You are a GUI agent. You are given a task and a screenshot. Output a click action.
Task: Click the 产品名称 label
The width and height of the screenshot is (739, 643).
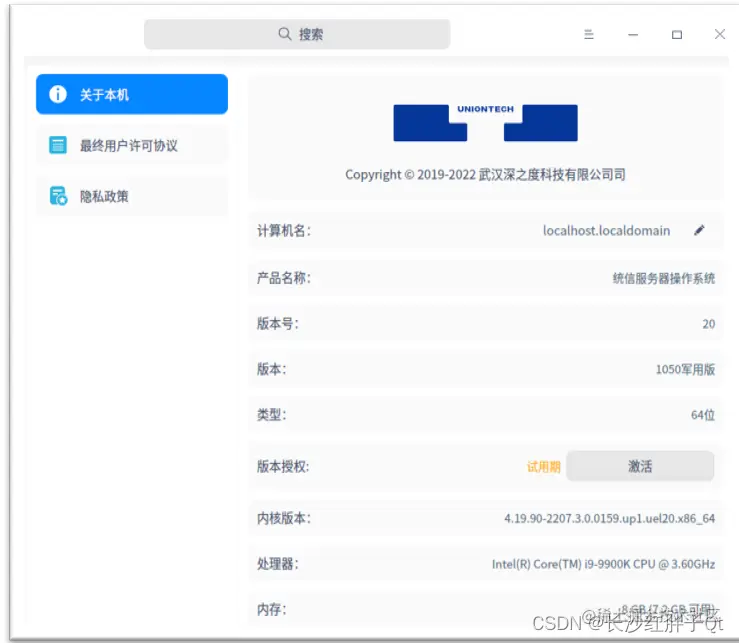(284, 278)
